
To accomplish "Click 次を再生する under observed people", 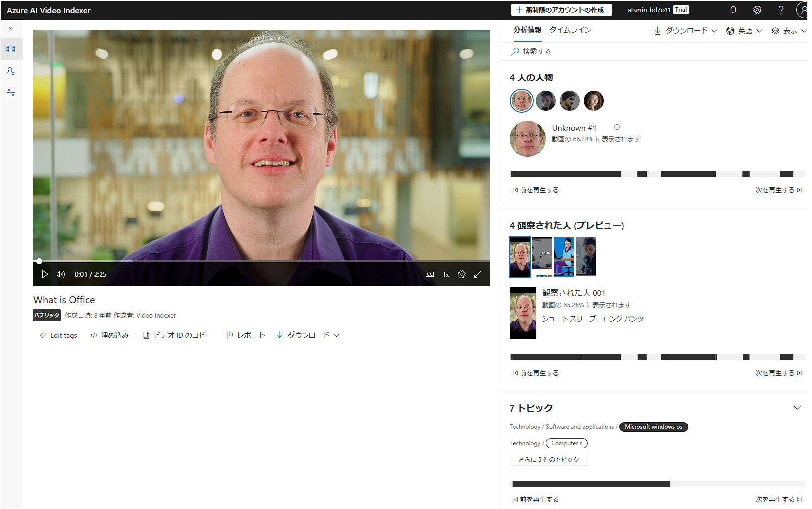I will [x=779, y=373].
